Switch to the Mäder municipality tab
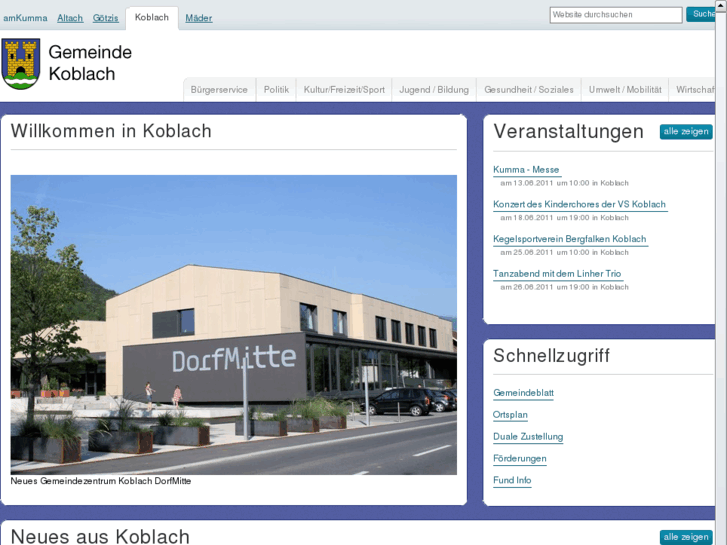 tap(199, 18)
